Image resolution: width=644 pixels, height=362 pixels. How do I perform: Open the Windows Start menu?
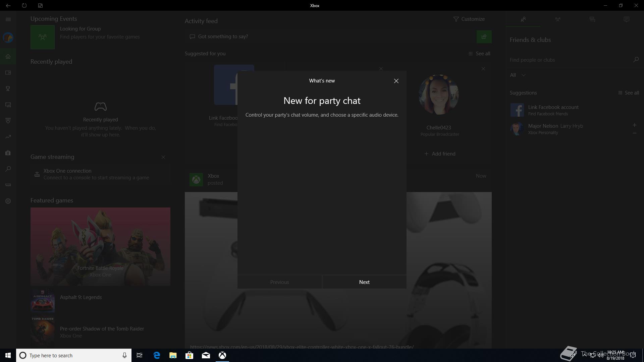pyautogui.click(x=8, y=355)
